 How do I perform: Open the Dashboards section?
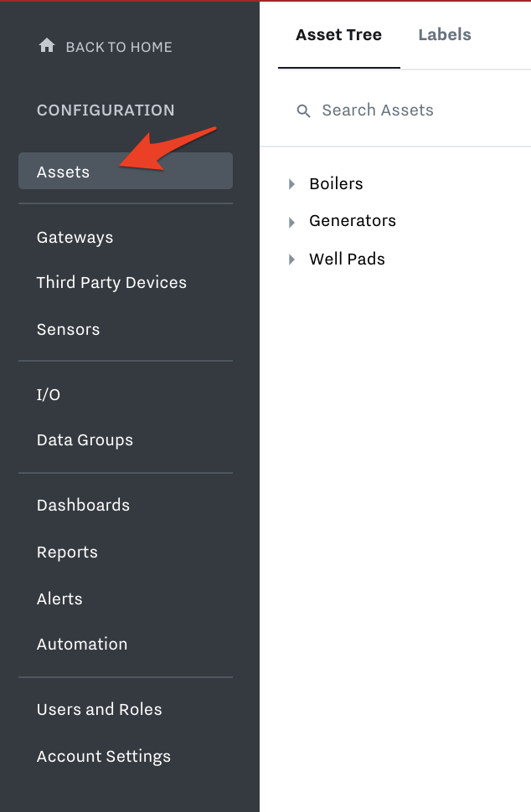pyautogui.click(x=83, y=505)
